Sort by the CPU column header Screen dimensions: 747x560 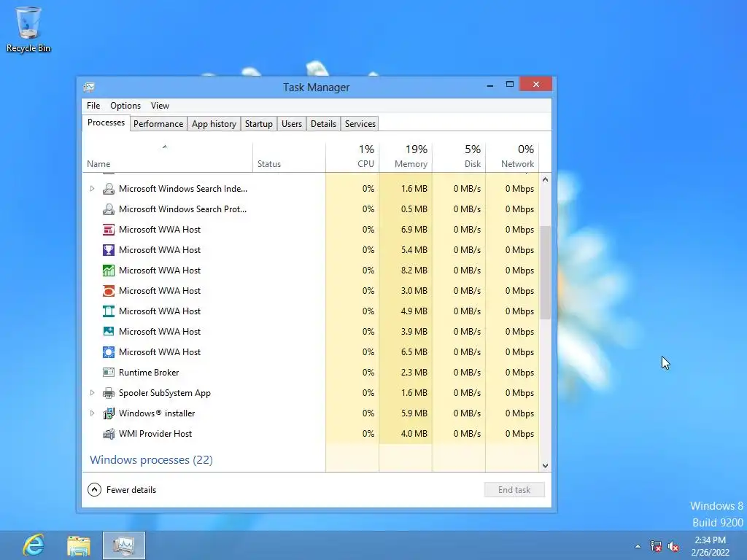click(x=352, y=157)
